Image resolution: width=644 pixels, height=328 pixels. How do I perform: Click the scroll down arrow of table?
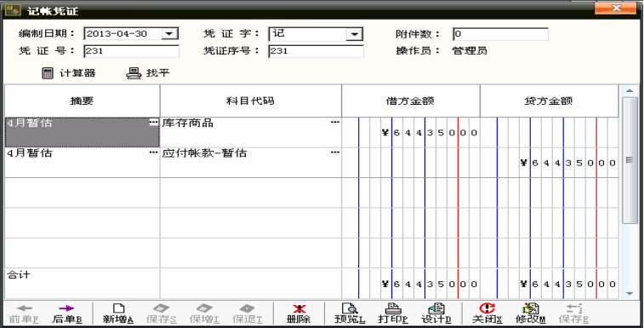click(630, 293)
